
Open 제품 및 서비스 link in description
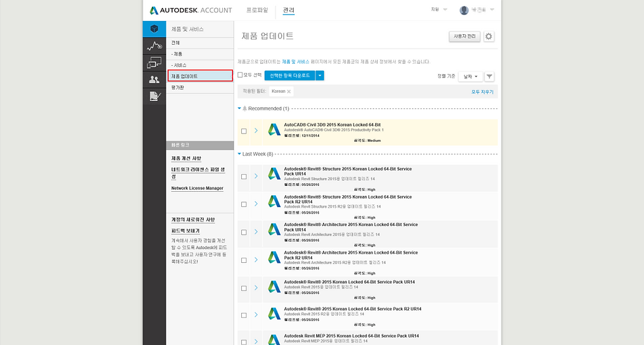click(x=295, y=62)
